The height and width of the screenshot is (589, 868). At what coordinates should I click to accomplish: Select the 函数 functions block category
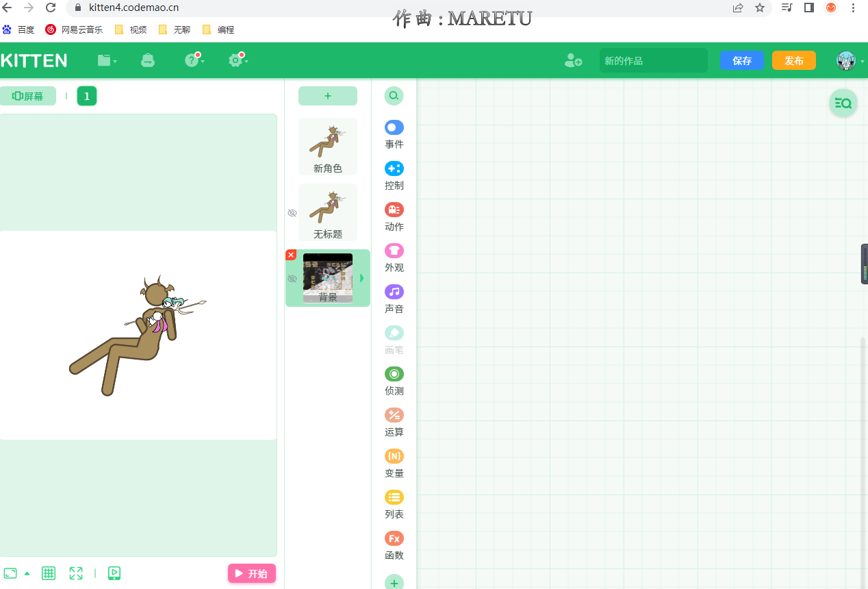[394, 546]
